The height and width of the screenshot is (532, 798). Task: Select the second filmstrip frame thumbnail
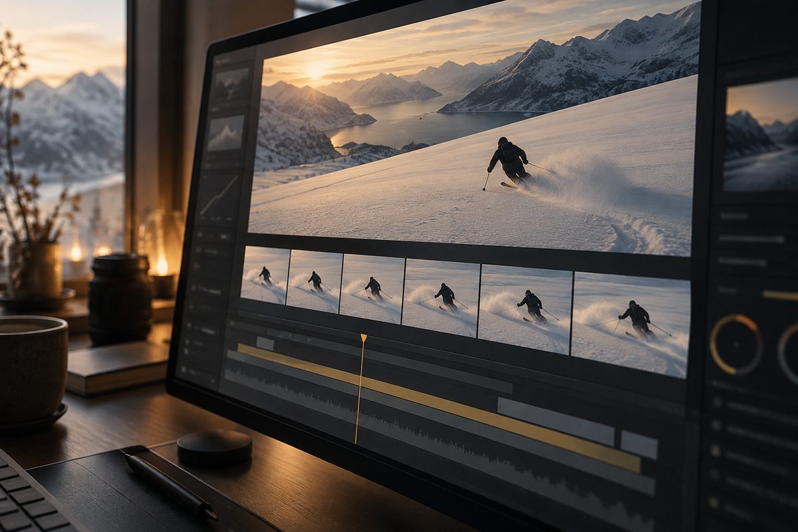(314, 281)
